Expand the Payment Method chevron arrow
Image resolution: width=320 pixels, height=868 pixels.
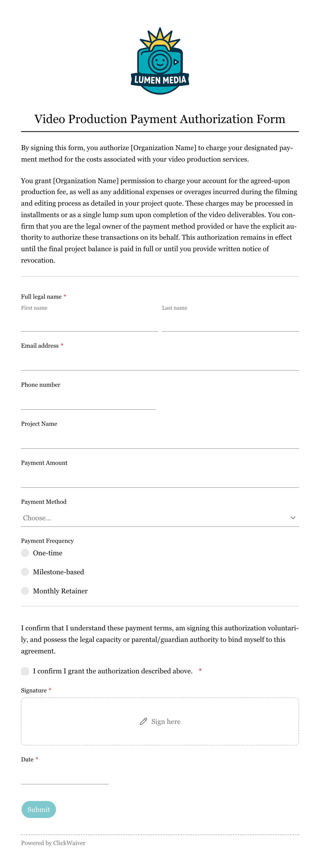(x=293, y=518)
